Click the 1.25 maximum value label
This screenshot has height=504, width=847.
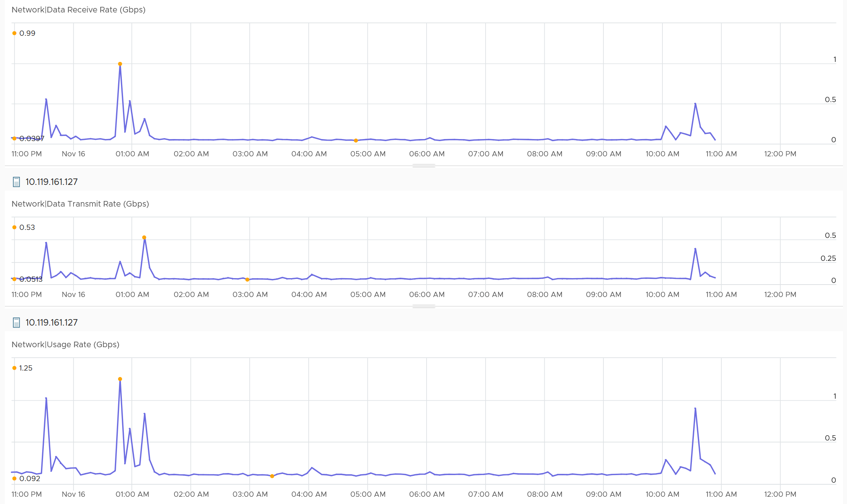pos(26,368)
